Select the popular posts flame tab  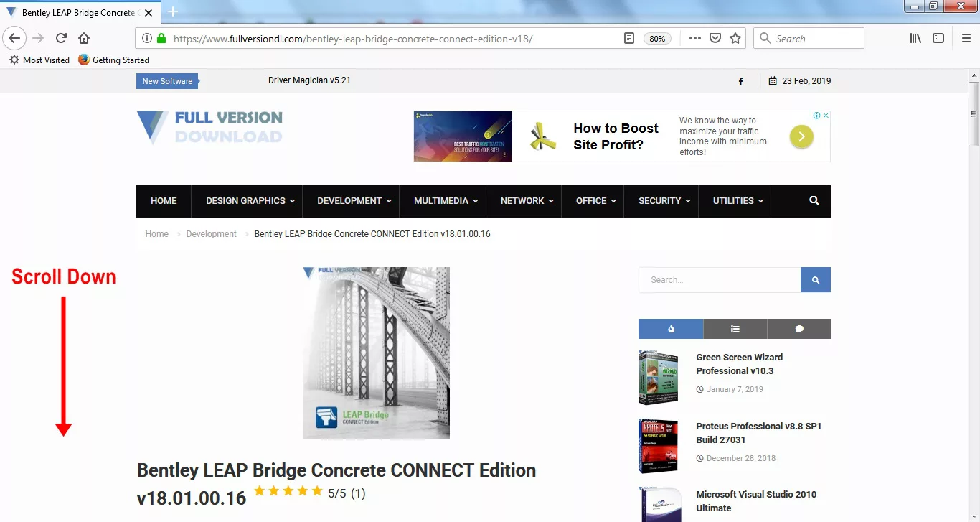point(671,329)
